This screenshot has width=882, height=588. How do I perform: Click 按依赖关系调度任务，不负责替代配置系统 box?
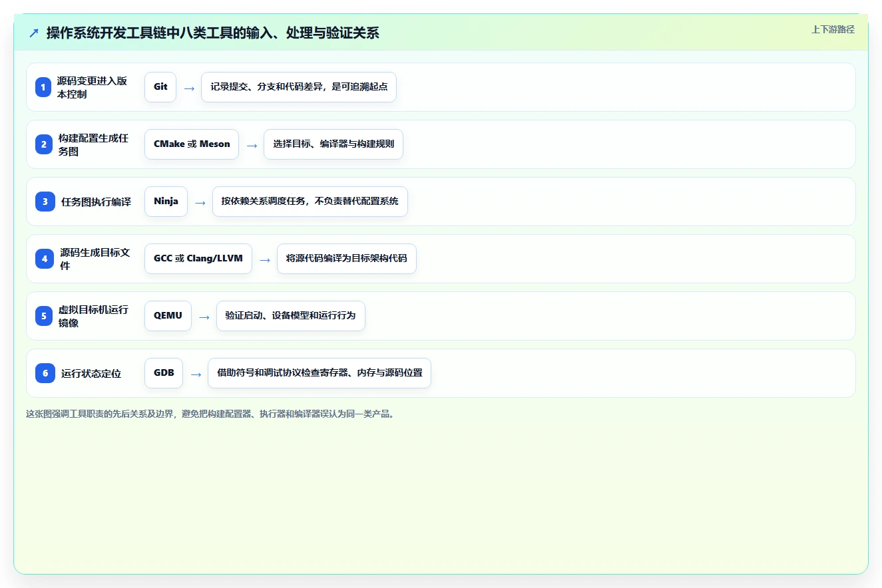[310, 202]
